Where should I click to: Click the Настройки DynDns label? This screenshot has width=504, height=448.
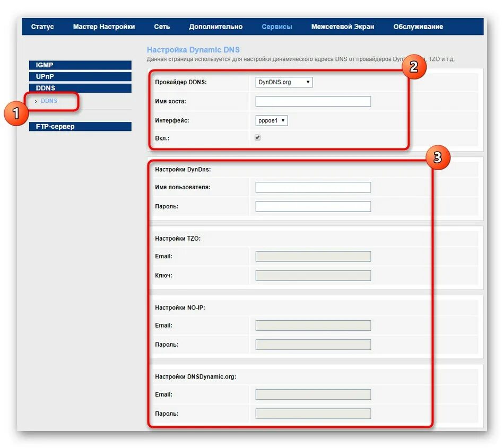(x=183, y=170)
